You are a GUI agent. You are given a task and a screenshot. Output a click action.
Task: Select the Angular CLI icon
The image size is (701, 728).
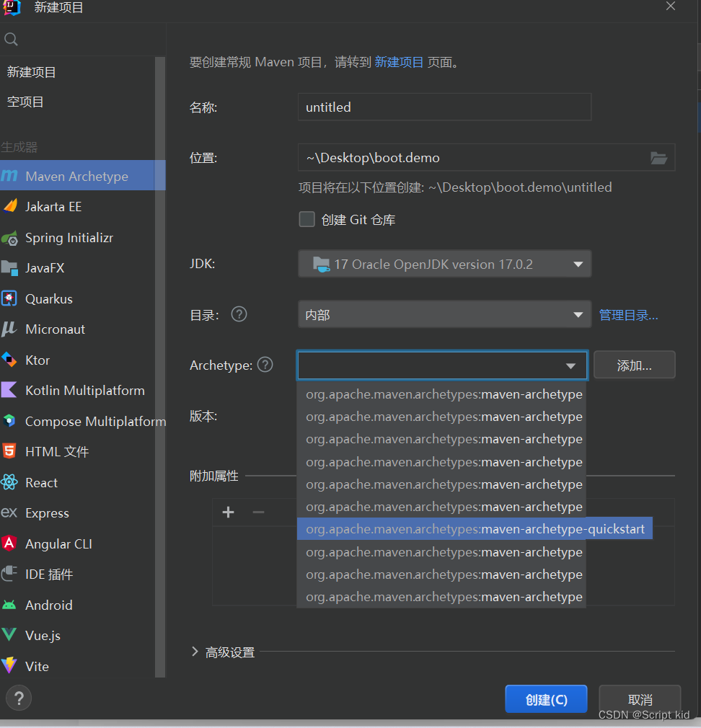(x=9, y=544)
